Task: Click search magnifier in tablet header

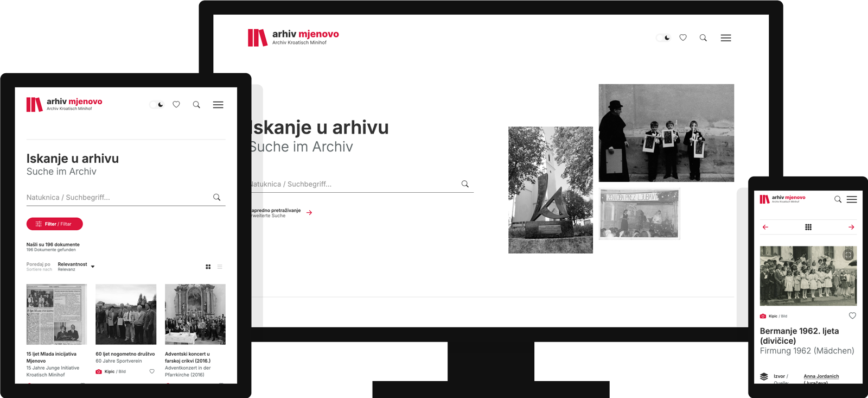Action: click(x=196, y=105)
